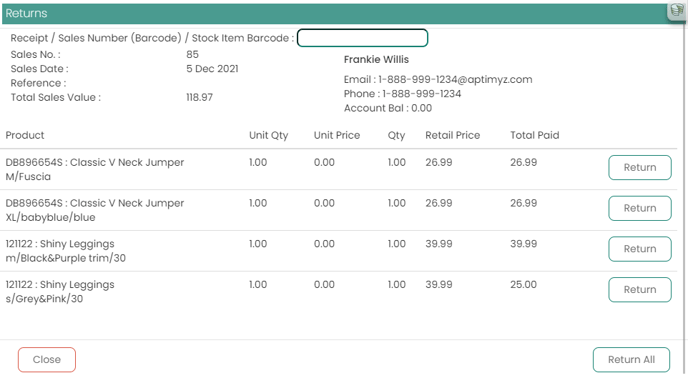The height and width of the screenshot is (378, 688).
Task: Click the Total Sales Value 118.97
Action: pos(199,97)
